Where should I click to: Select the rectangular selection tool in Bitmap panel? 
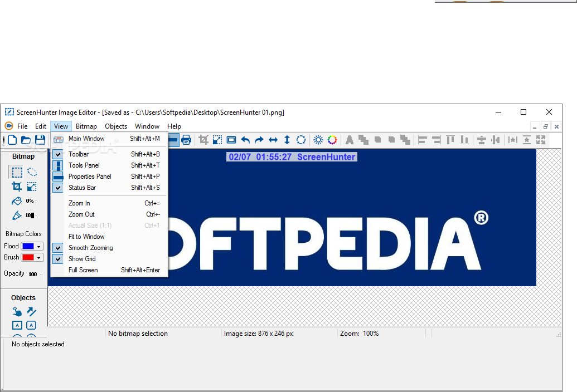pyautogui.click(x=17, y=172)
